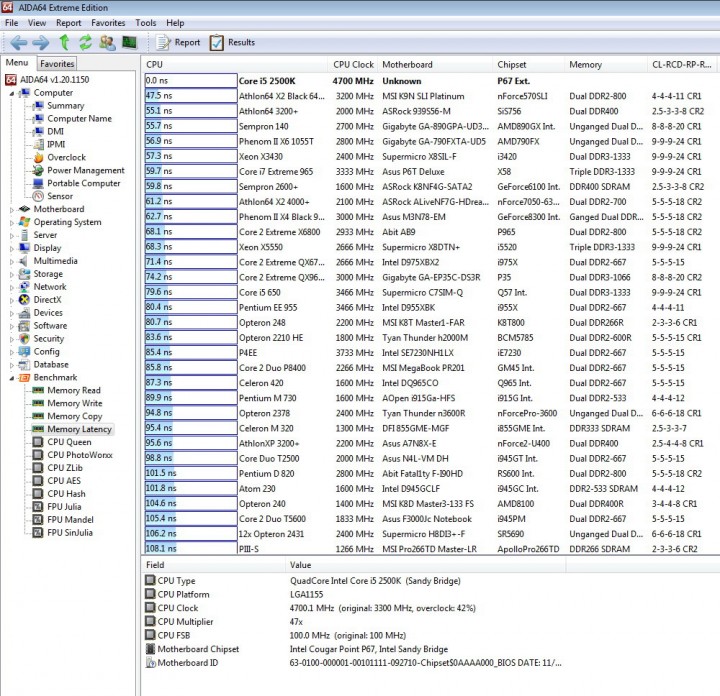Click the Back arrow toolbar icon
This screenshot has width=720, height=696.
[x=18, y=43]
